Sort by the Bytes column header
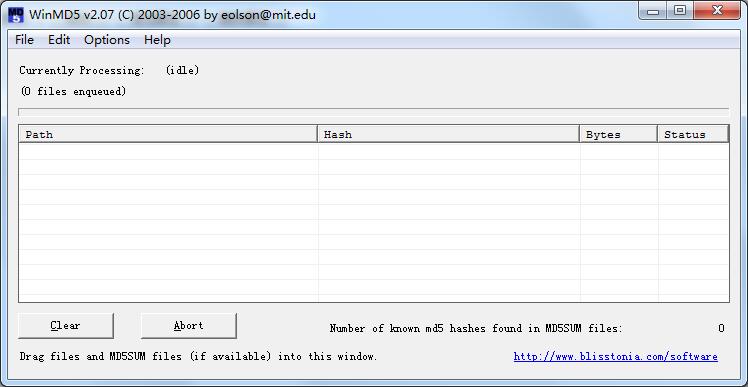Image resolution: width=748 pixels, height=387 pixels. pyautogui.click(x=619, y=134)
